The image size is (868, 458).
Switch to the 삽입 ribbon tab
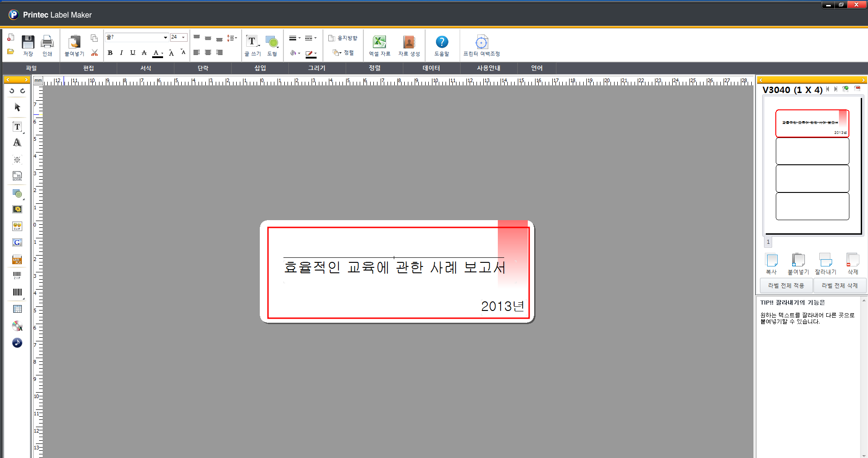click(x=260, y=68)
